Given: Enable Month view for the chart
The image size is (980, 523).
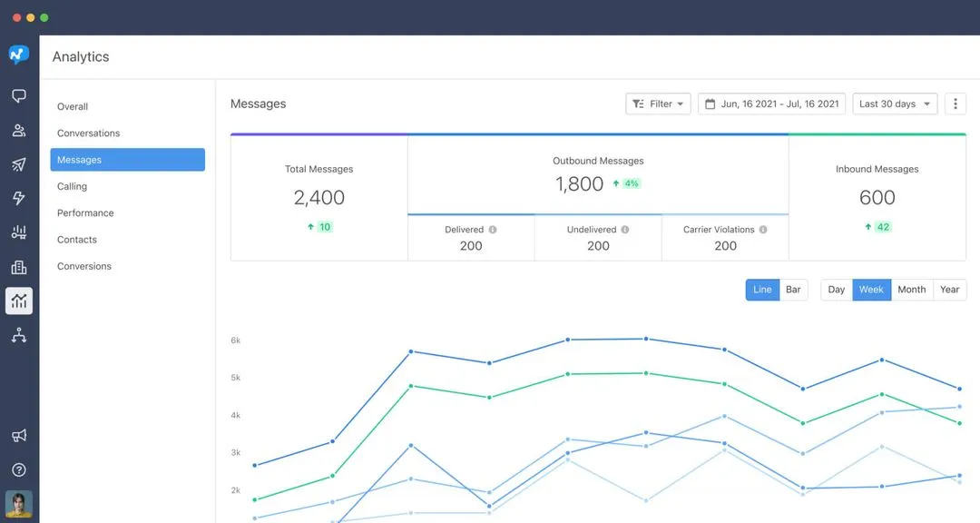Looking at the screenshot, I should [x=911, y=289].
